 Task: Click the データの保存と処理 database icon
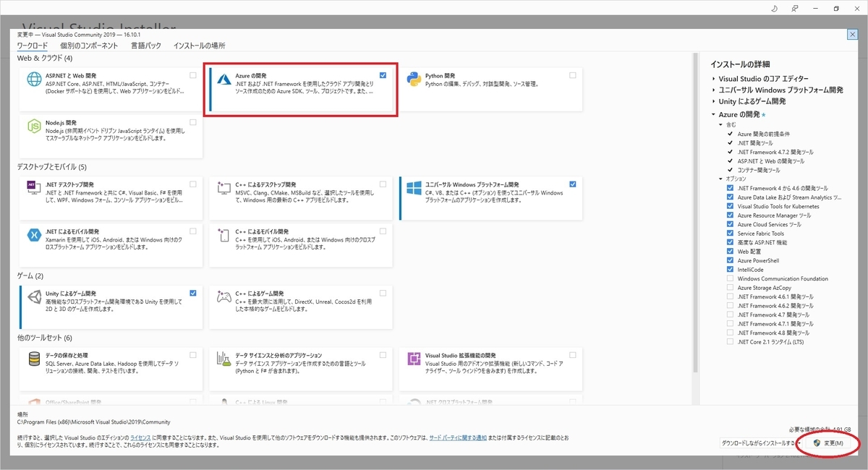point(34,359)
